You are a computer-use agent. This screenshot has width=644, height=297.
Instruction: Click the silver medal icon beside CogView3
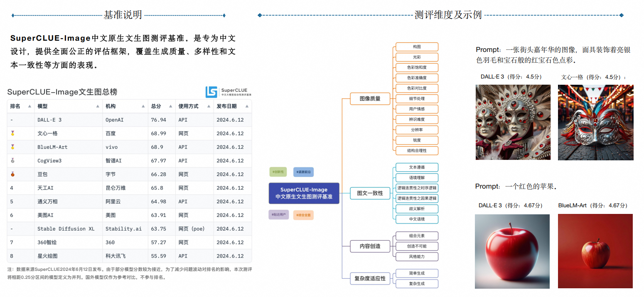[12, 161]
